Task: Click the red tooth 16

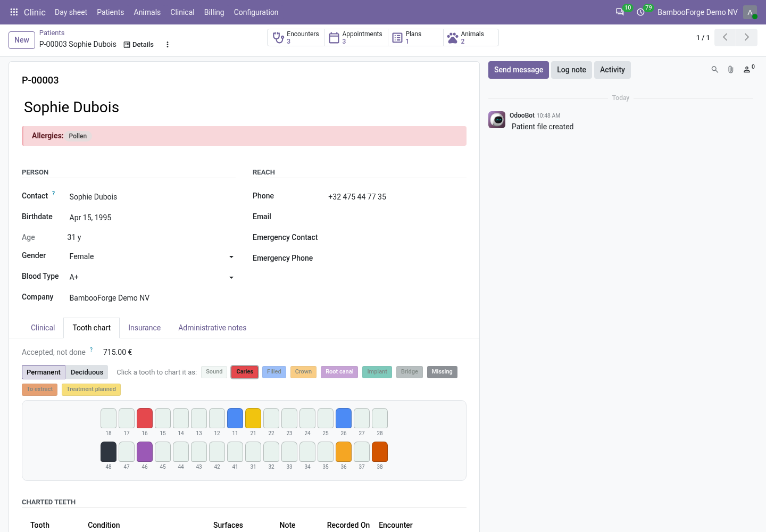Action: coord(145,418)
